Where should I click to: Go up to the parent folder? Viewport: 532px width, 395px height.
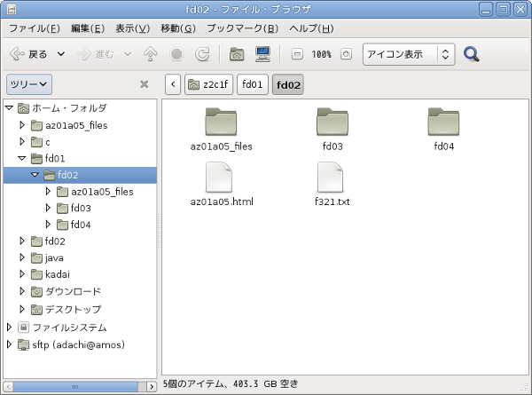coord(151,54)
